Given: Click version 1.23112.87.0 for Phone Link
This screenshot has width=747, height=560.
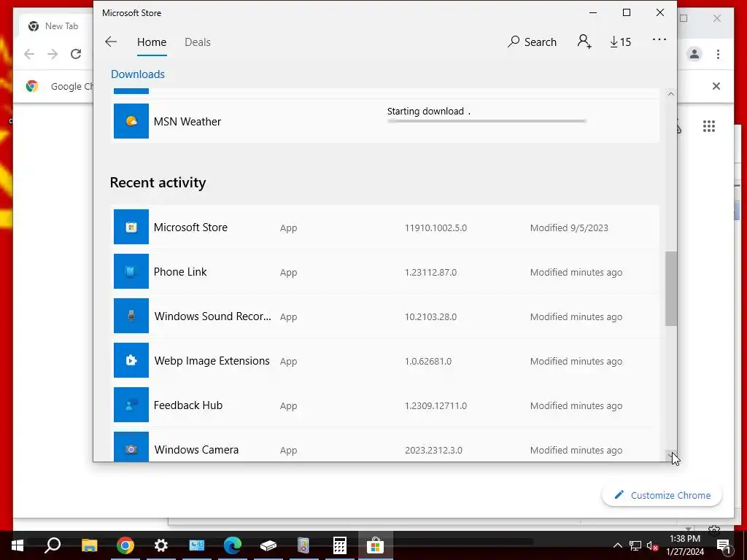Looking at the screenshot, I should click(x=430, y=273).
